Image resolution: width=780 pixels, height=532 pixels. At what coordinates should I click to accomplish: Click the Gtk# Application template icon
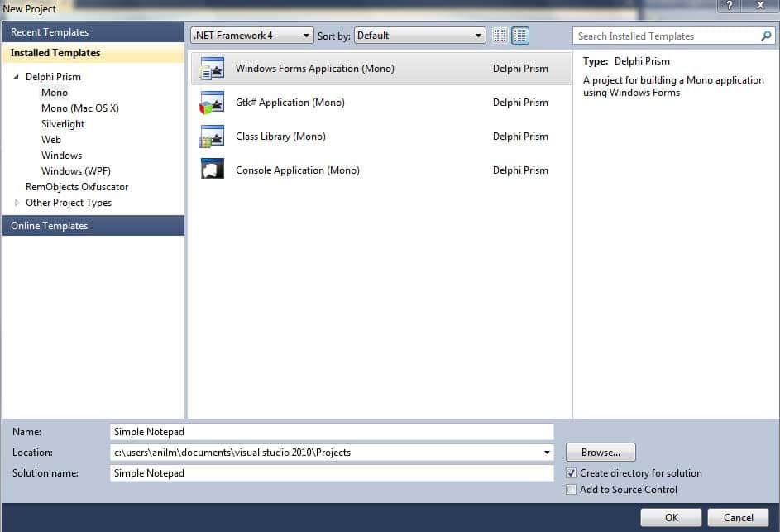(213, 103)
